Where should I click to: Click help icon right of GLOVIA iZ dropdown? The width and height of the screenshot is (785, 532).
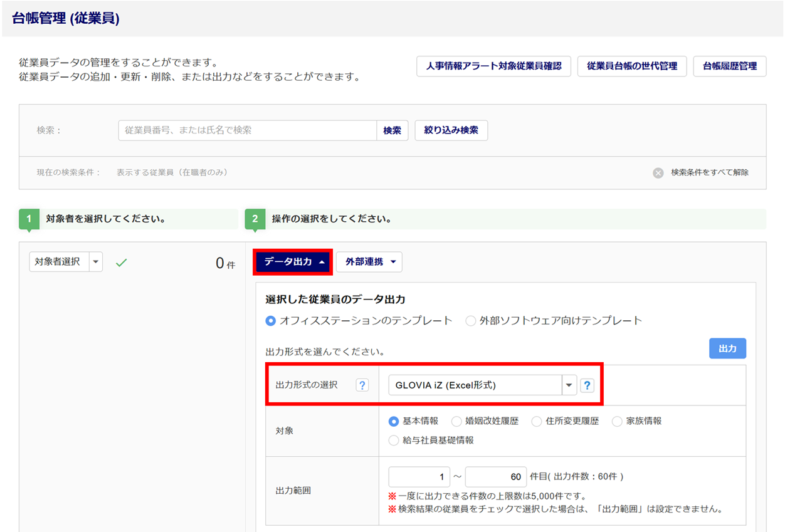(586, 385)
